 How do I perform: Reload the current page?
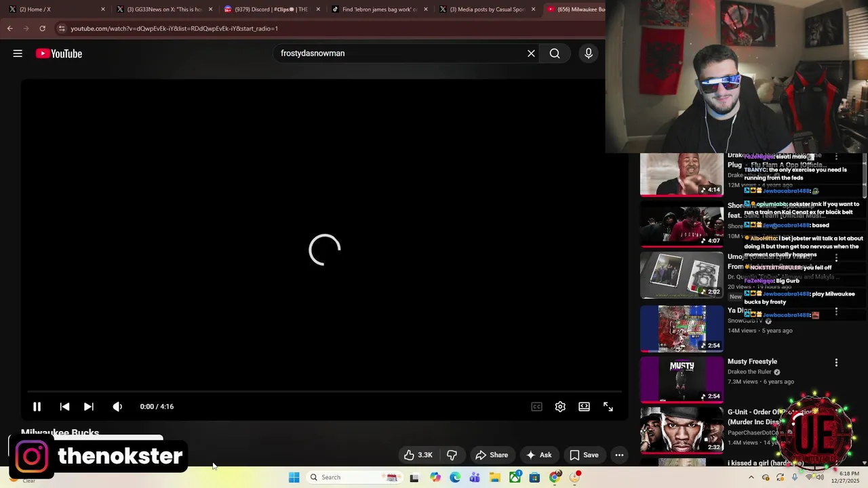click(42, 28)
